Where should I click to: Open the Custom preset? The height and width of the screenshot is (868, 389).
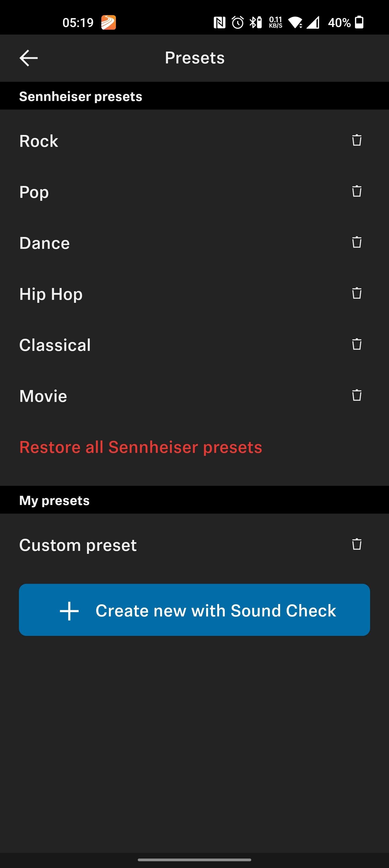(x=78, y=545)
